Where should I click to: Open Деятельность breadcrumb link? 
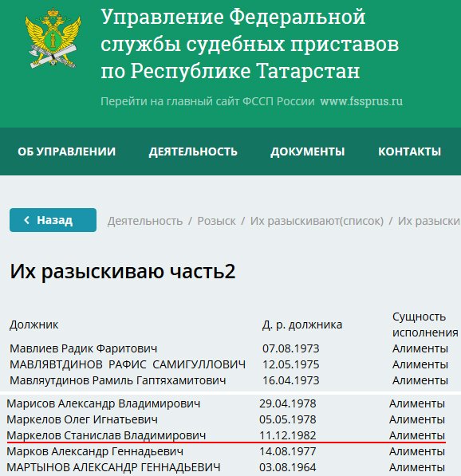pyautogui.click(x=145, y=221)
